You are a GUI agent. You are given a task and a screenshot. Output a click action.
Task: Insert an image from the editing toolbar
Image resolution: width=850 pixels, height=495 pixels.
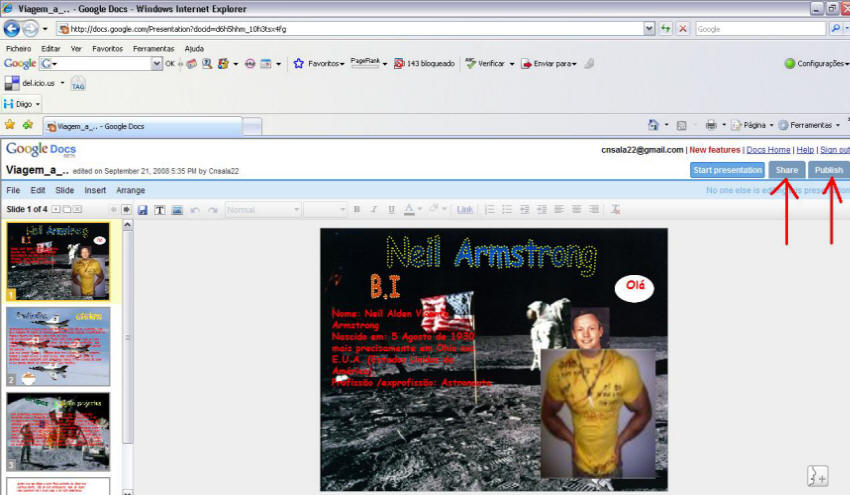177,210
